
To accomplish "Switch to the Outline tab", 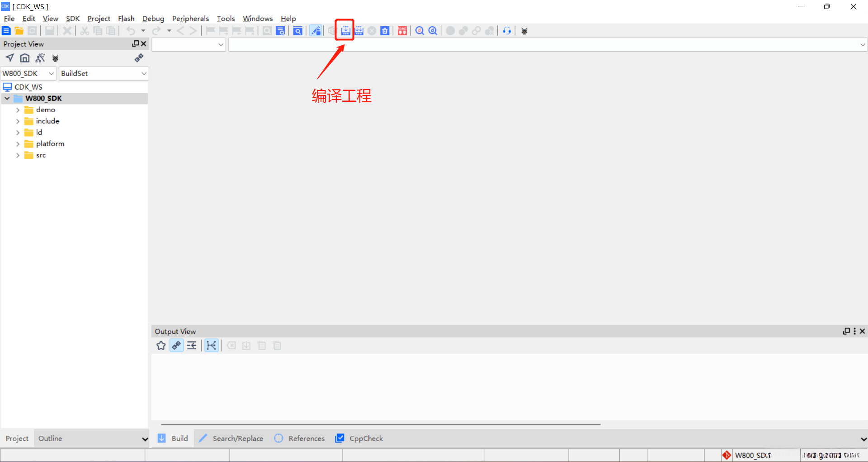I will (50, 438).
